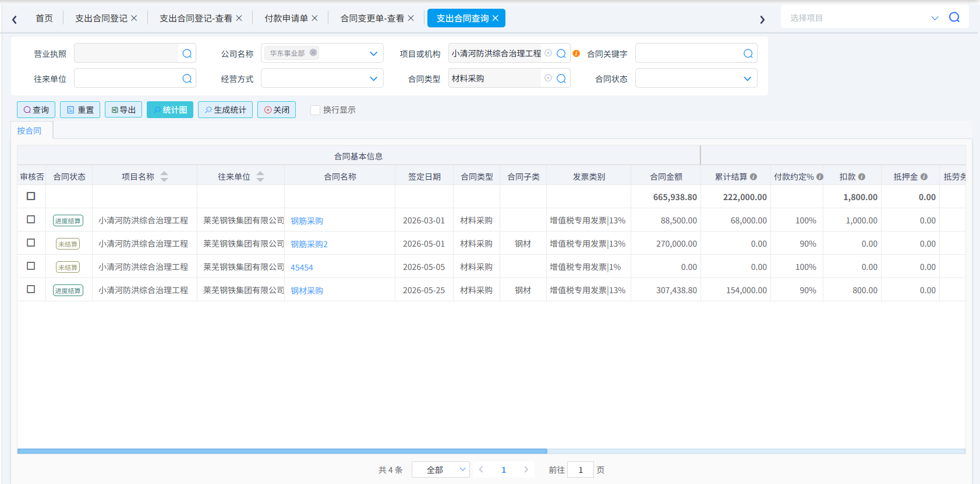The image size is (980, 484).
Task: Click the info icon next to 扣款
Action: [862, 177]
